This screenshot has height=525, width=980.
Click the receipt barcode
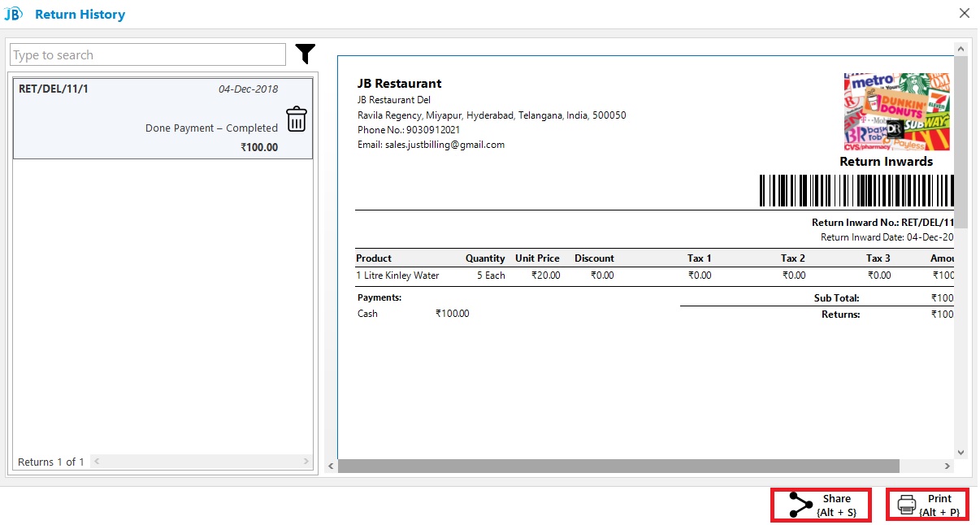click(x=856, y=190)
